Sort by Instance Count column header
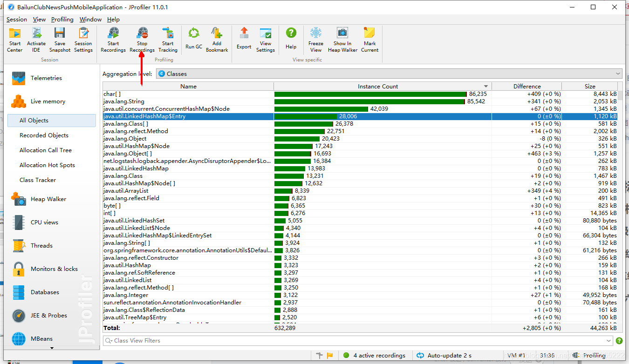The width and height of the screenshot is (629, 364). [x=383, y=86]
